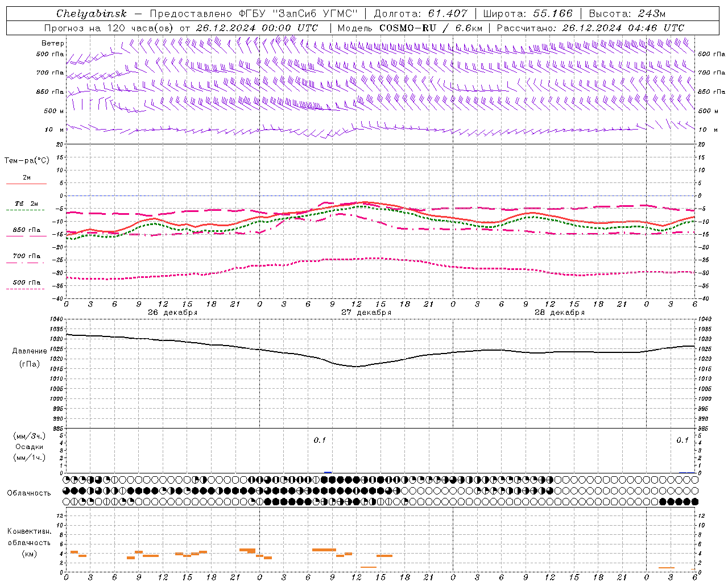Click the 28 декабря date label

(560, 313)
